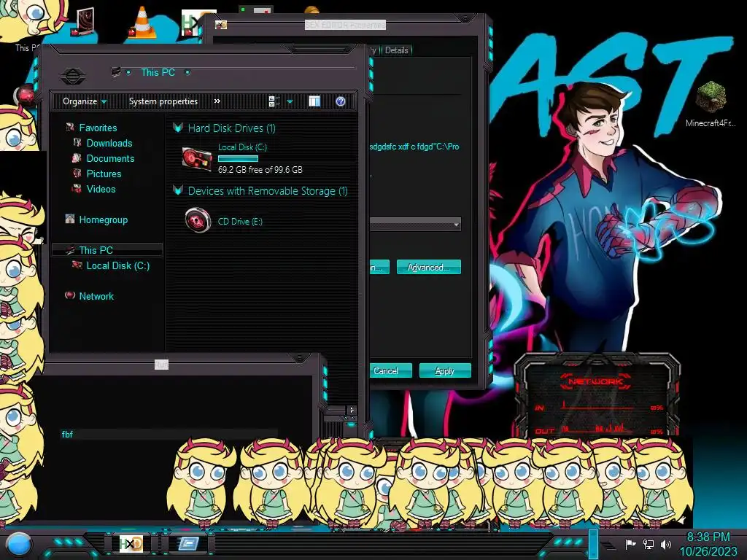Open Explorer help question mark icon

point(341,101)
